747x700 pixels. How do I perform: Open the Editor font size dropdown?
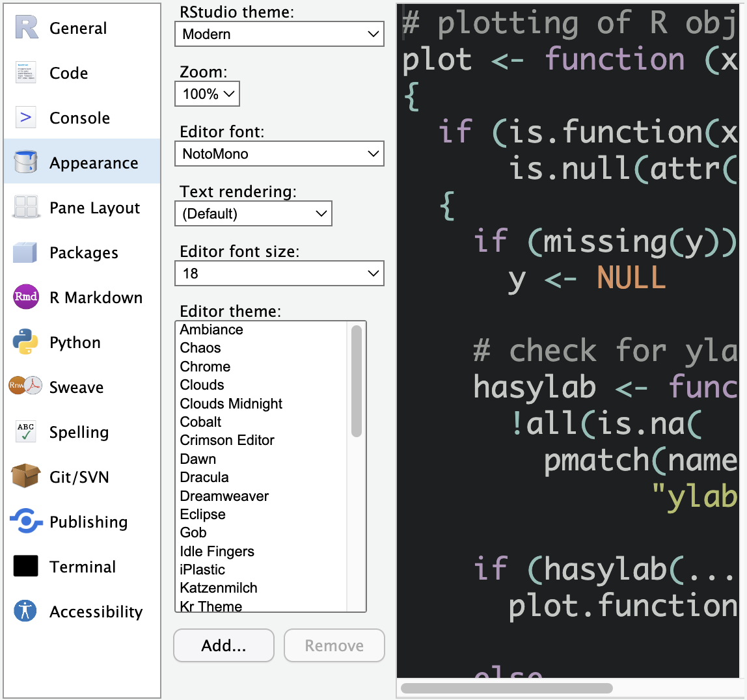(280, 273)
